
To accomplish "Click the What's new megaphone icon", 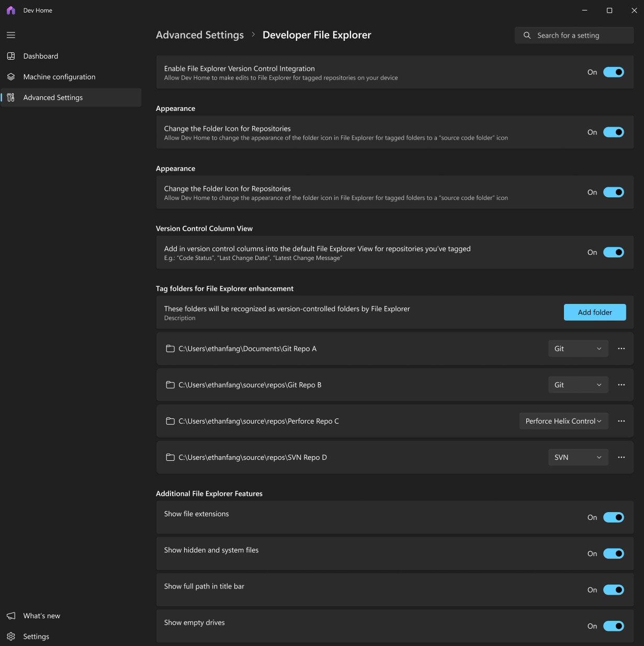I will click(11, 616).
